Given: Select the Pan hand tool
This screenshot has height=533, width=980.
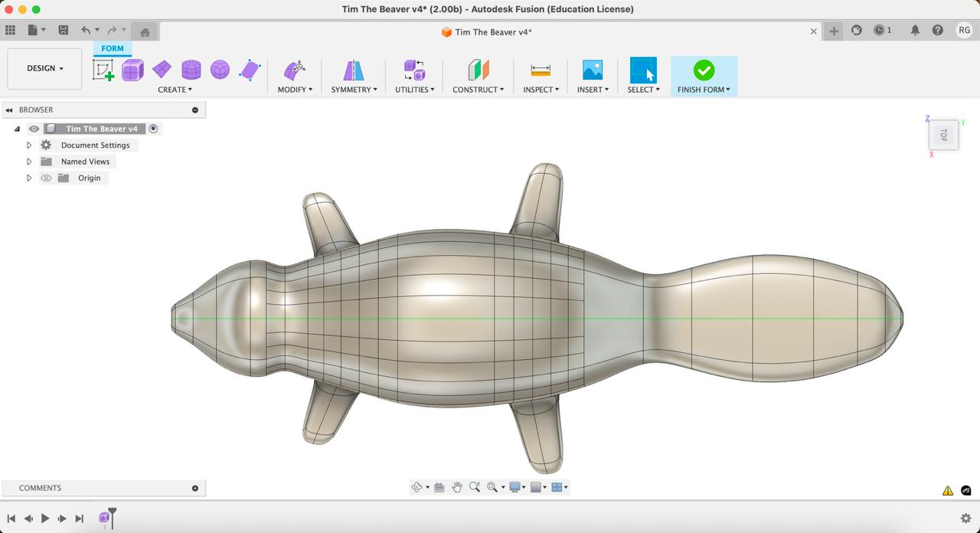Looking at the screenshot, I should [x=457, y=487].
